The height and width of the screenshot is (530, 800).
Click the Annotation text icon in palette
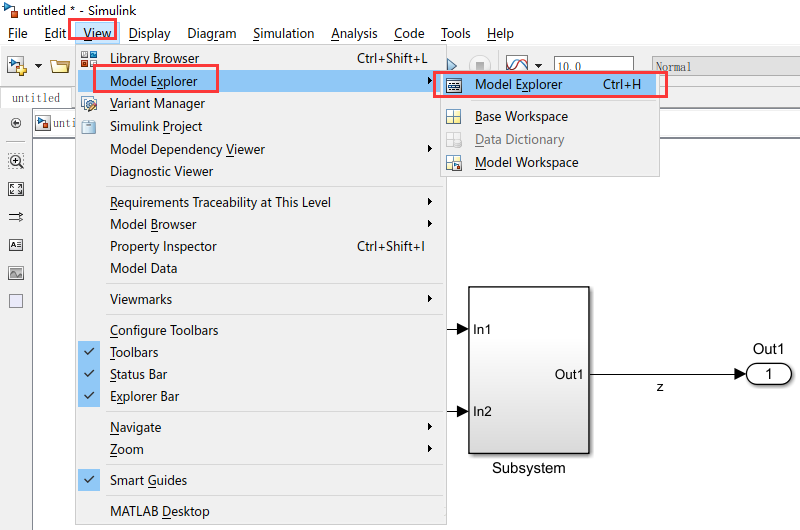16,245
